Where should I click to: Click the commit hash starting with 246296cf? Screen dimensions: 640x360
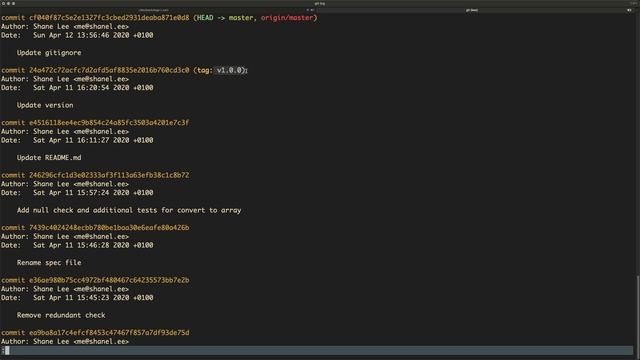tap(109, 175)
